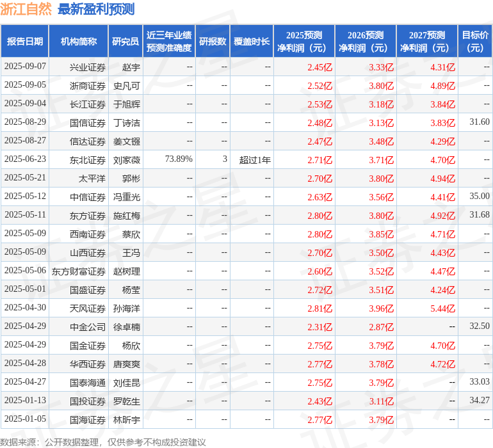Click the 报告日期 column header
Image resolution: width=493 pixels, height=448 pixels.
pos(25,41)
